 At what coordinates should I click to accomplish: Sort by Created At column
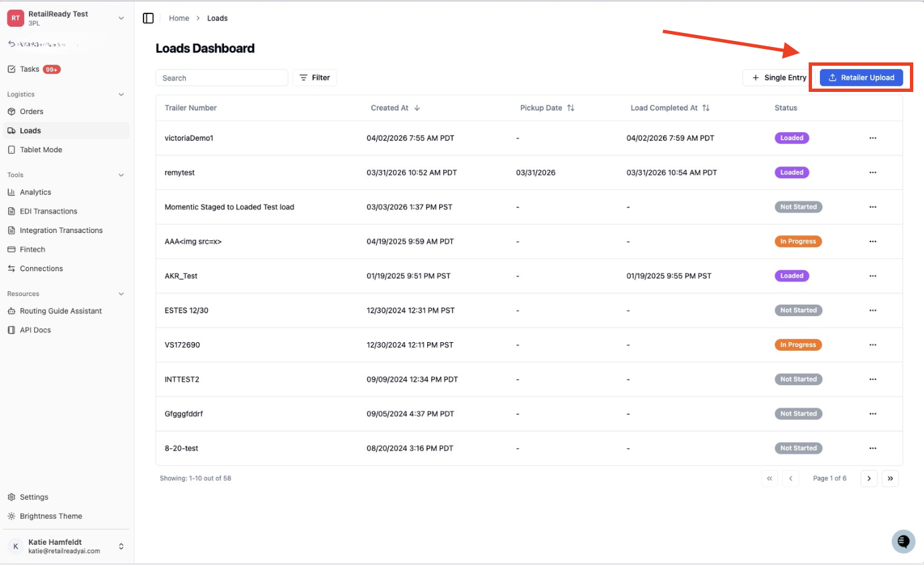click(396, 108)
